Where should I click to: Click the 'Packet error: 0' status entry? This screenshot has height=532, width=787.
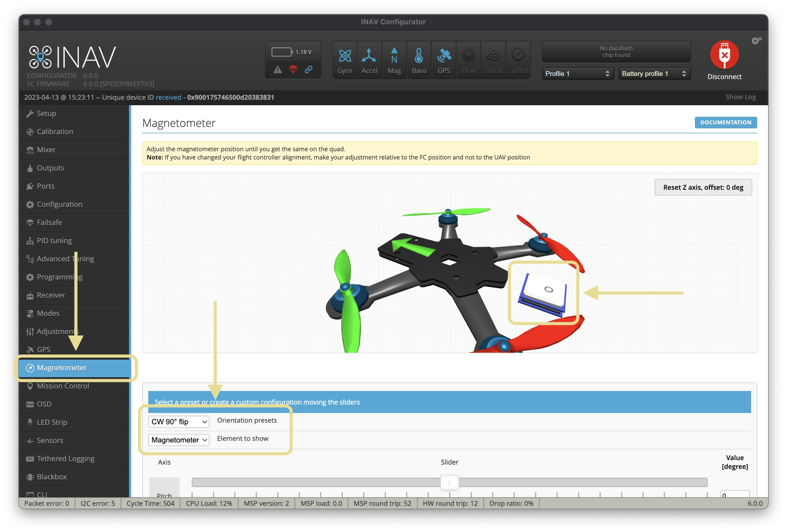pos(47,503)
